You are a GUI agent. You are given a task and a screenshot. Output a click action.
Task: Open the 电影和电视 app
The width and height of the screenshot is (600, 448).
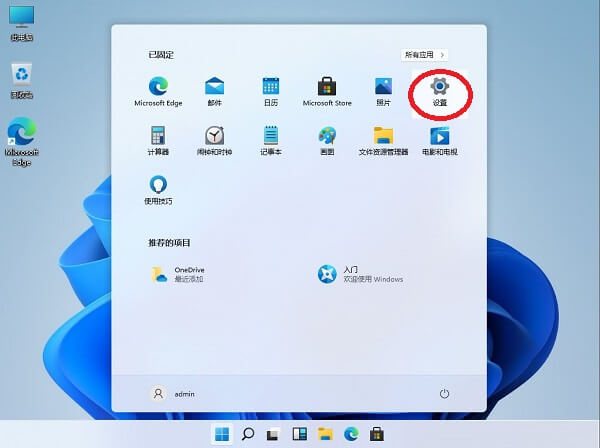tap(440, 140)
